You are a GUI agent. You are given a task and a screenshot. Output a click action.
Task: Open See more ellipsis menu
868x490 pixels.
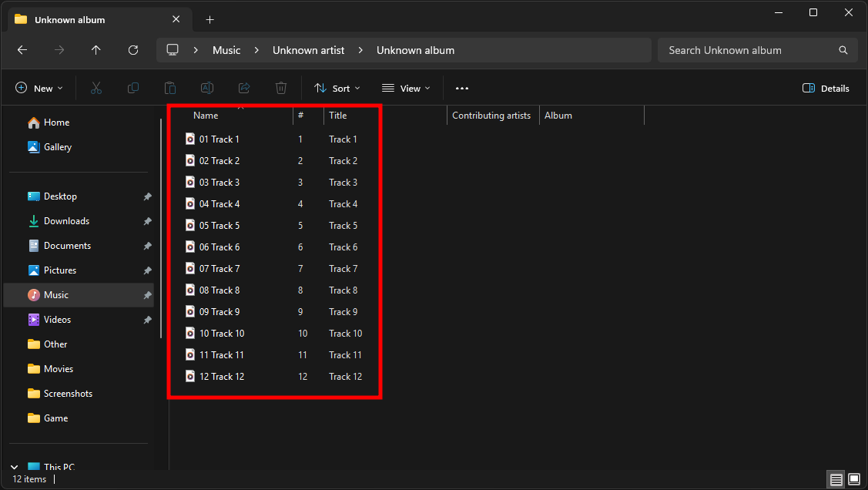click(x=462, y=89)
